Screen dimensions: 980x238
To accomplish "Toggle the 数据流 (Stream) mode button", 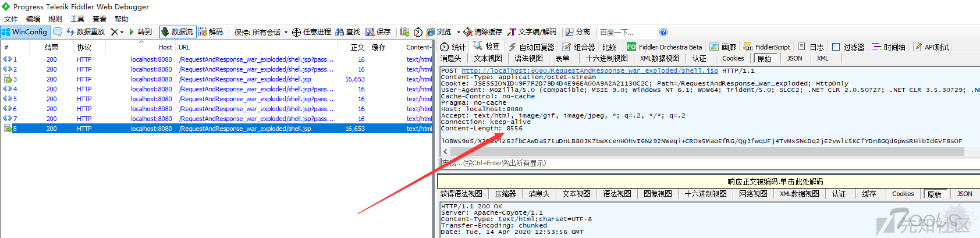I will [x=177, y=32].
